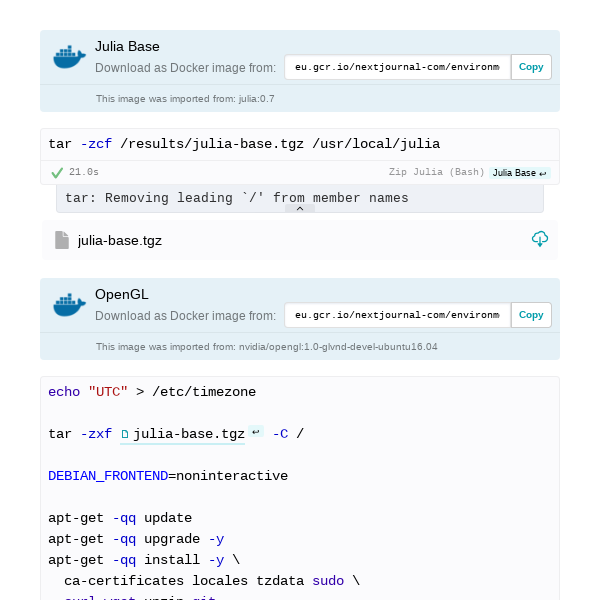Screen dimensions: 600x600
Task: Click the ca-certificates locales tzdata line
Action: pos(212,581)
